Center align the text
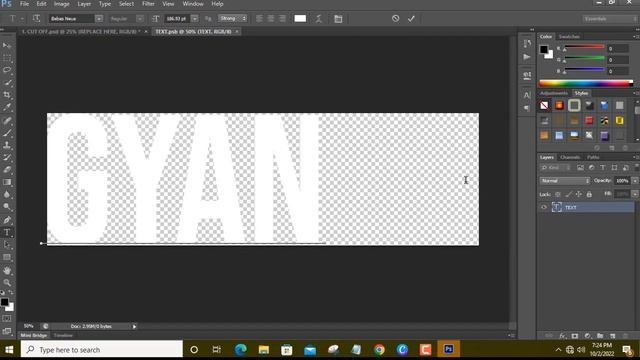640x360 pixels. pyautogui.click(x=271, y=18)
